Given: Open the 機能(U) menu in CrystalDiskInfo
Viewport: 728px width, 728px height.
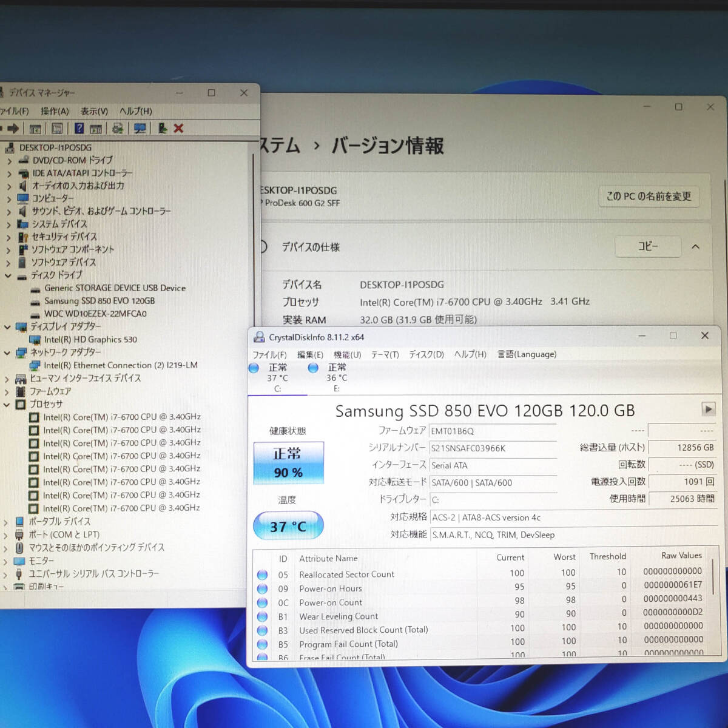Looking at the screenshot, I should tap(347, 354).
